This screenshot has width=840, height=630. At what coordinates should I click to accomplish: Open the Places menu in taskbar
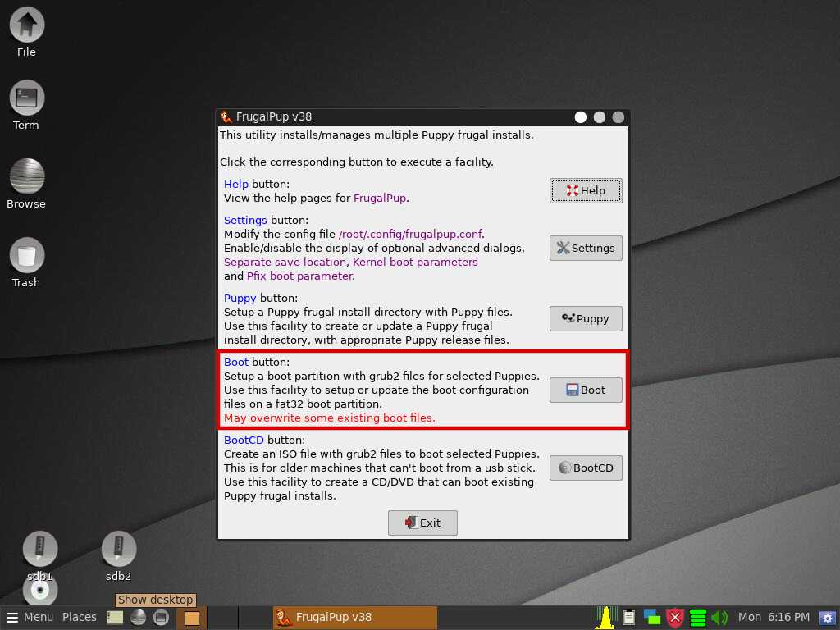[x=80, y=617]
